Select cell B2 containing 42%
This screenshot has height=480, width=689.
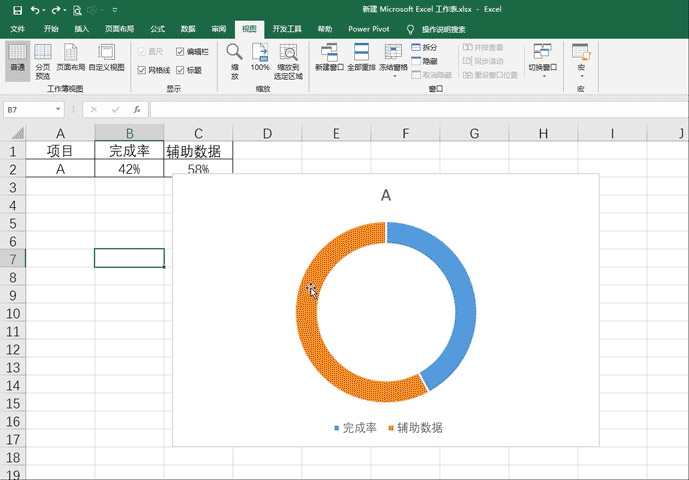click(129, 169)
